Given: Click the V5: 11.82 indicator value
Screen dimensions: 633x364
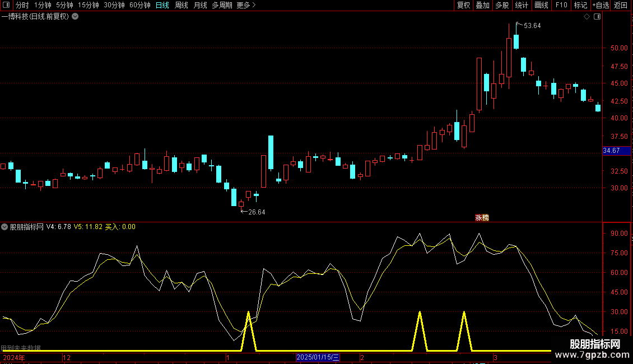Looking at the screenshot, I should pyautogui.click(x=88, y=227).
